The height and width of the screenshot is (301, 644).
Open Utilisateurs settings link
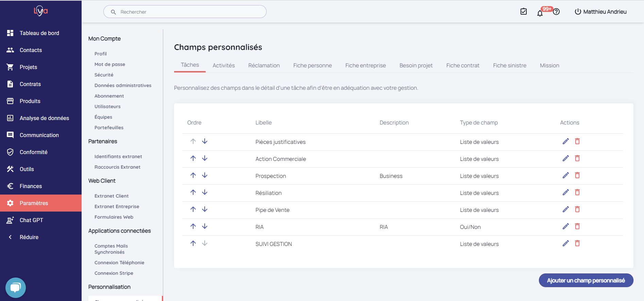coord(107,106)
